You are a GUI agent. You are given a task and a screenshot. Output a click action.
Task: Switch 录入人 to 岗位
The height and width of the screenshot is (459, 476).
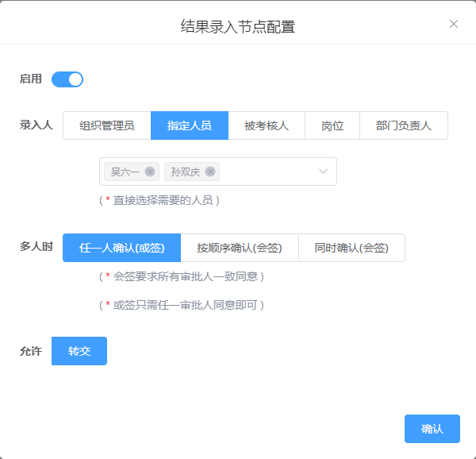click(x=332, y=125)
